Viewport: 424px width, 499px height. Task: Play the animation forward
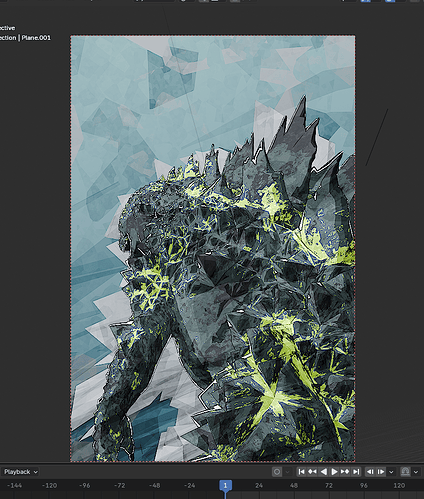click(x=334, y=472)
